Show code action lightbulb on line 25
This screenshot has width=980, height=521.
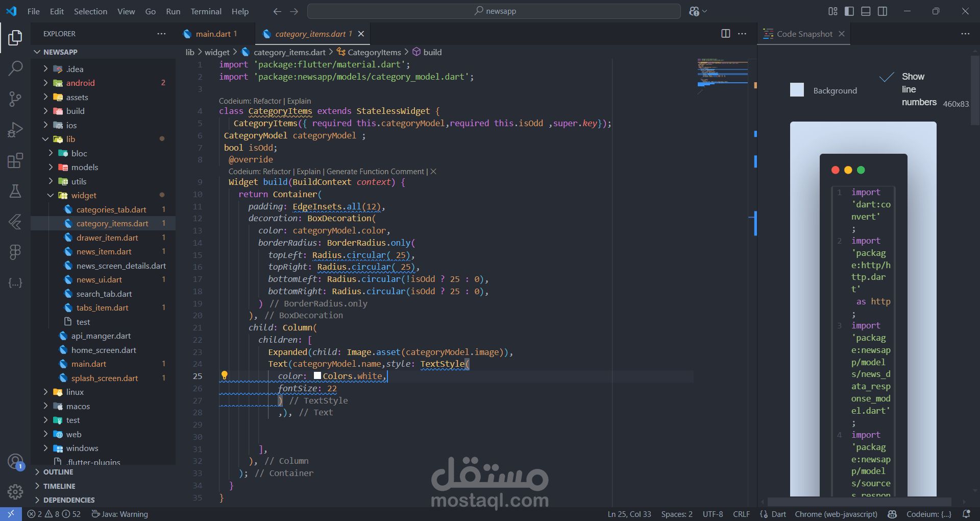pyautogui.click(x=224, y=375)
